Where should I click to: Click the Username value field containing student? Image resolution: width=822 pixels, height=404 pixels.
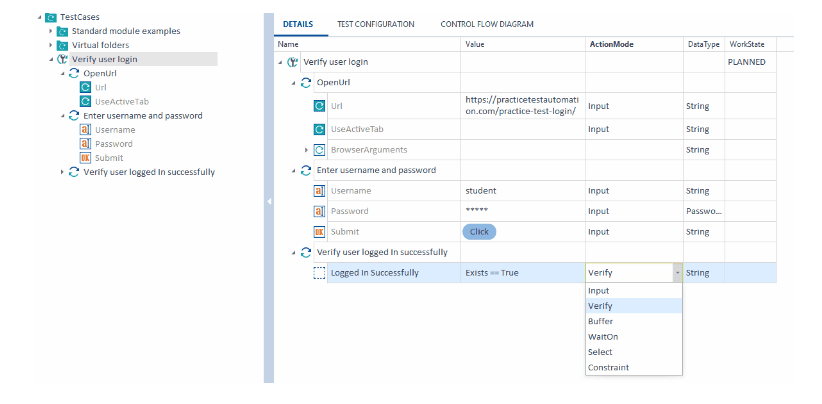pos(523,191)
